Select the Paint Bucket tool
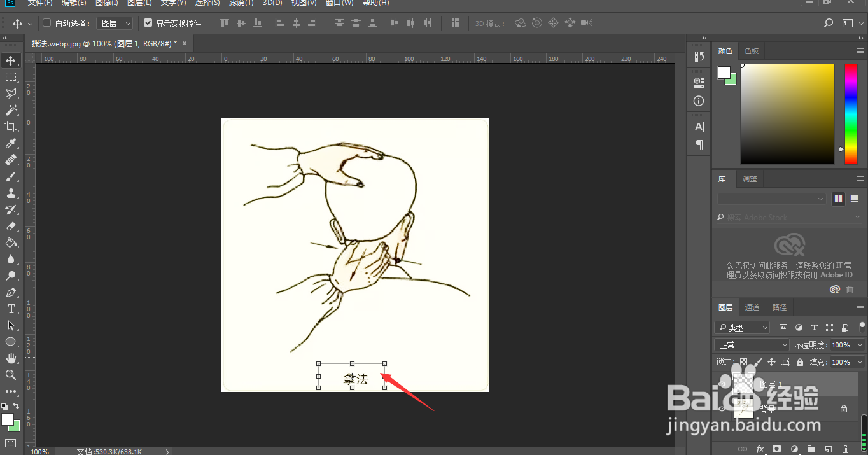 point(11,242)
